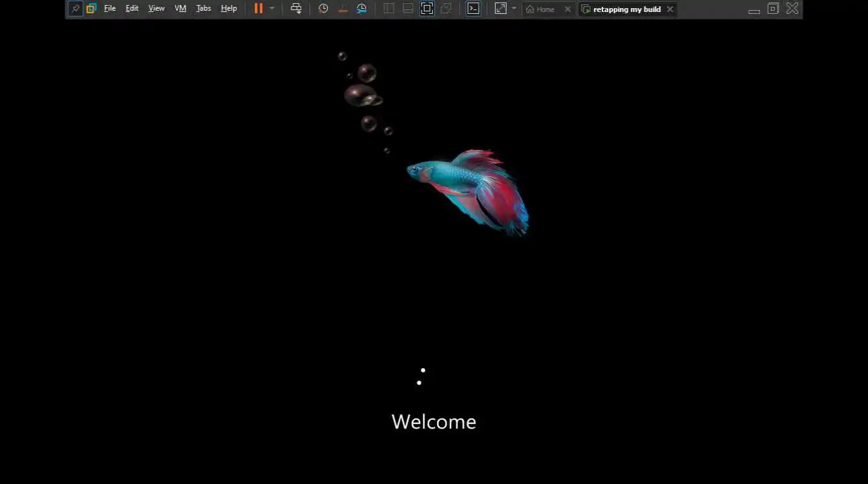The width and height of the screenshot is (868, 484).
Task: Click the VMware Workstation logo icon
Action: [x=91, y=9]
